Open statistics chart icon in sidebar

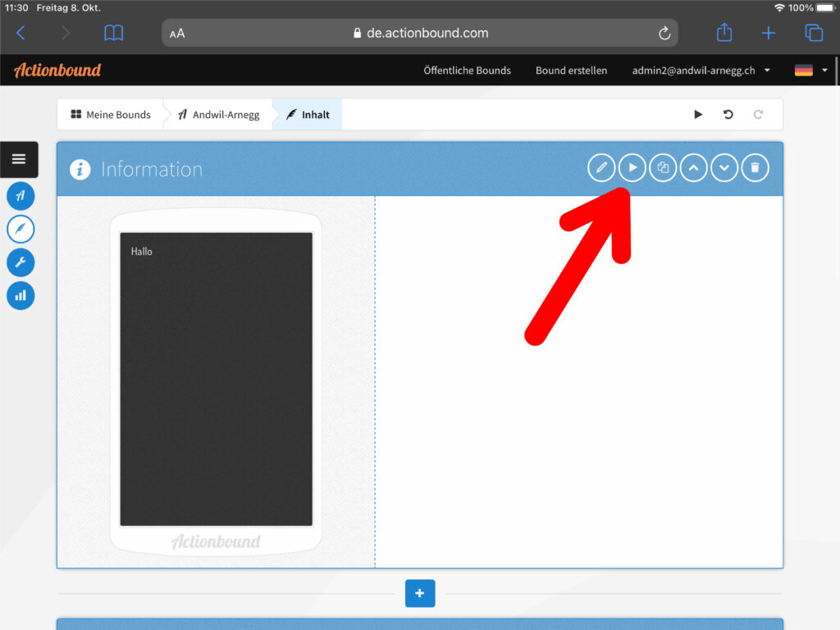pyautogui.click(x=21, y=295)
